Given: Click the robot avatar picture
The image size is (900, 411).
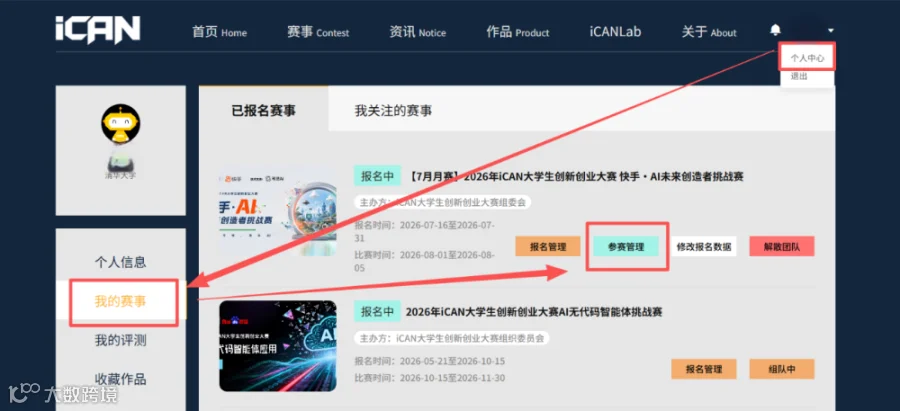Looking at the screenshot, I should [x=121, y=123].
